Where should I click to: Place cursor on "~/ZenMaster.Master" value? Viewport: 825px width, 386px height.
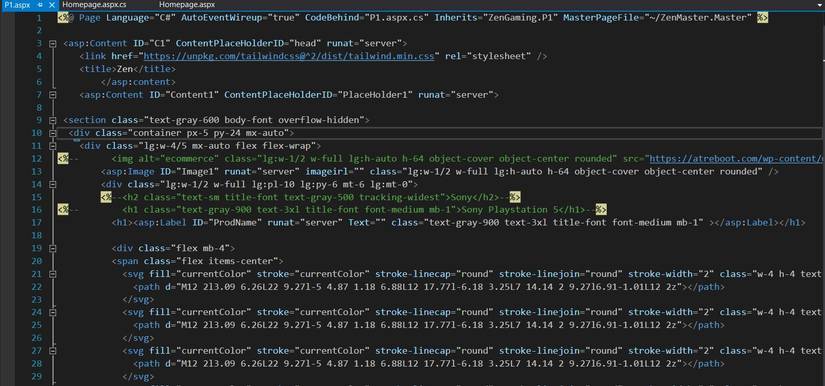pyautogui.click(x=698, y=17)
